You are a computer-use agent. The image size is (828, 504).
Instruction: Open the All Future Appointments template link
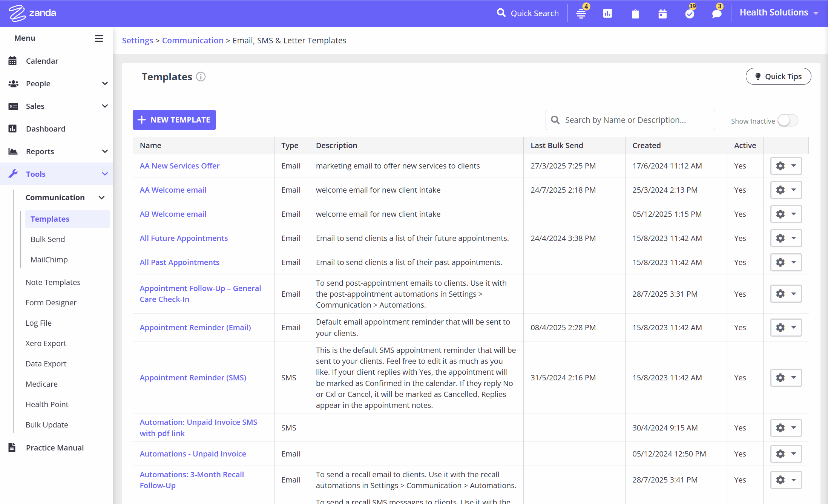pos(184,238)
